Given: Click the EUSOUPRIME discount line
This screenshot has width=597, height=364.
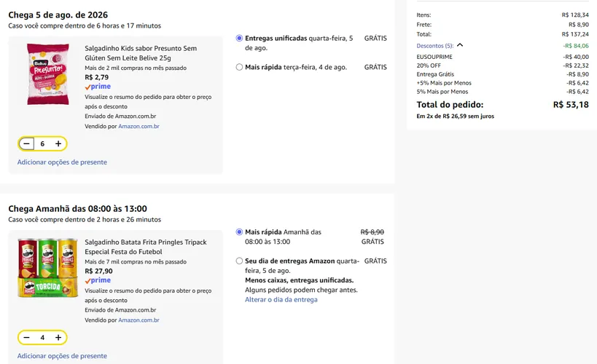Looking at the screenshot, I should click(x=502, y=57).
